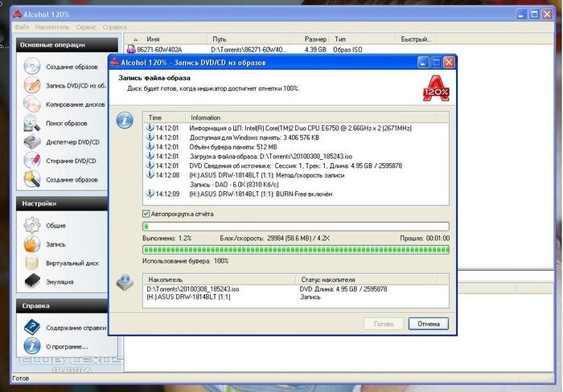Open Содержание справки help contents
The image size is (563, 392).
click(32, 327)
